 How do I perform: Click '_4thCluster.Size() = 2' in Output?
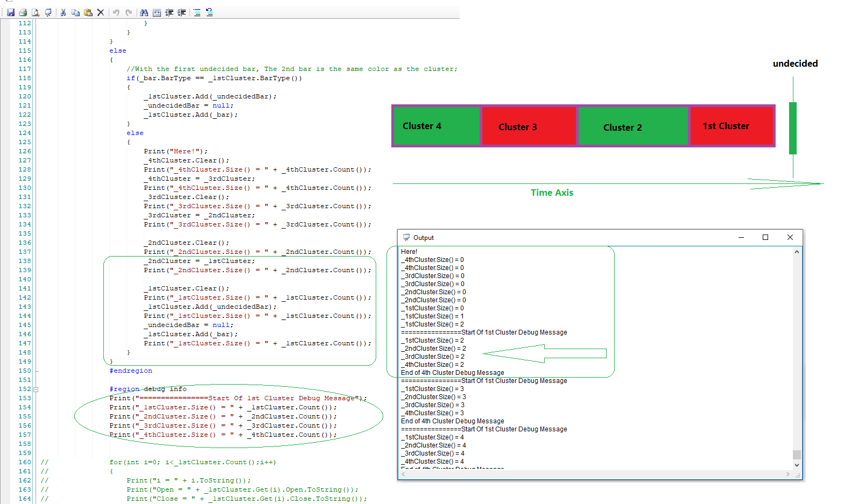(432, 365)
